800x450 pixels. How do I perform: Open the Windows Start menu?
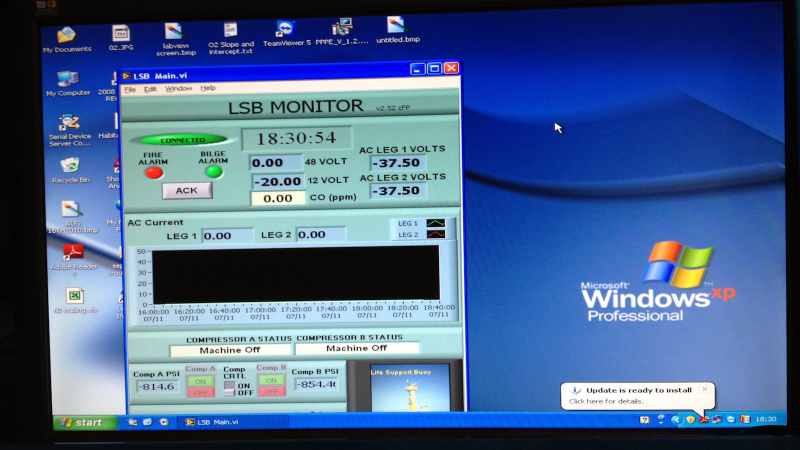click(x=85, y=422)
